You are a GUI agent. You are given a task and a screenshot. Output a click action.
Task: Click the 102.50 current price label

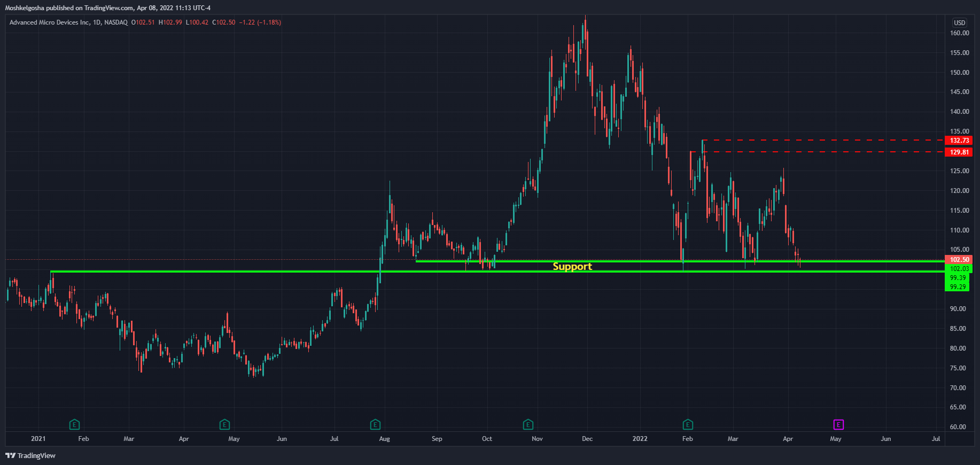click(960, 260)
